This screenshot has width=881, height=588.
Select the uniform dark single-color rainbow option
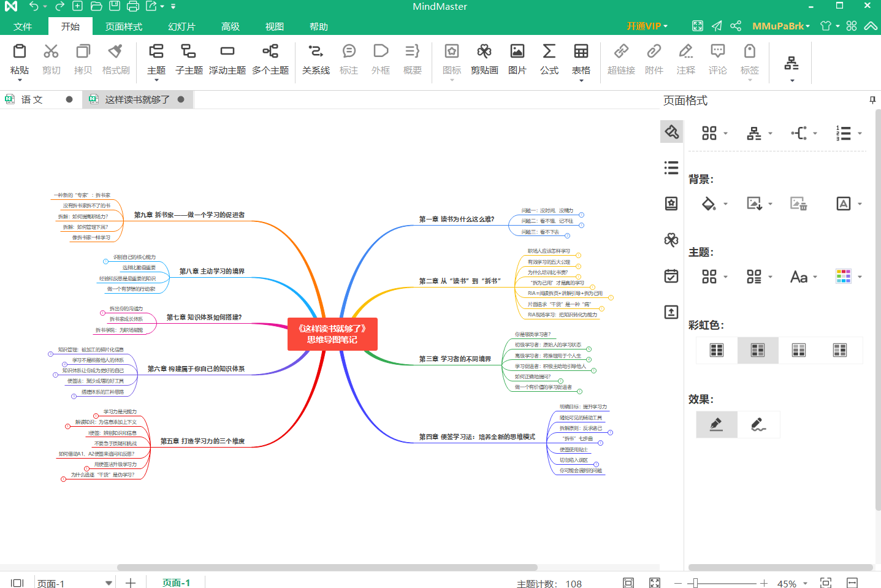717,350
